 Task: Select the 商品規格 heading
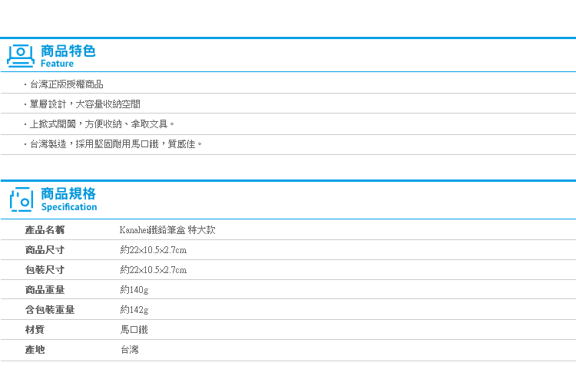point(68,193)
